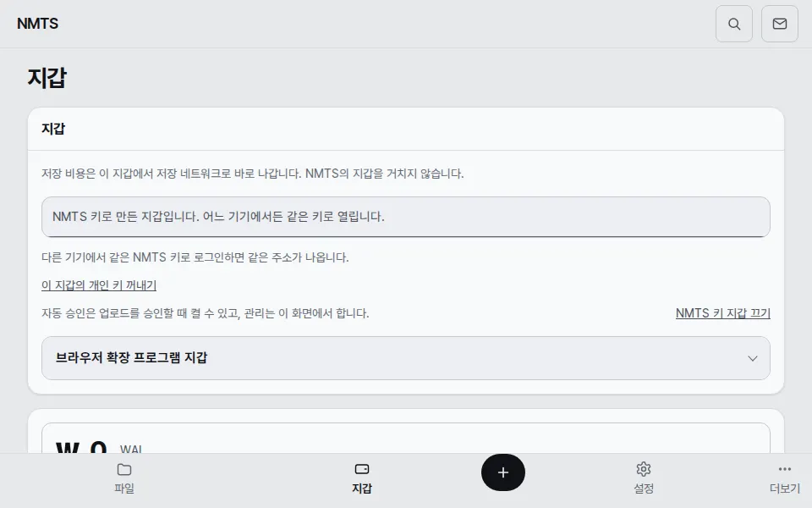Viewport: 812px width, 508px height.
Task: Open the 더보기 tab label
Action: coord(785,489)
